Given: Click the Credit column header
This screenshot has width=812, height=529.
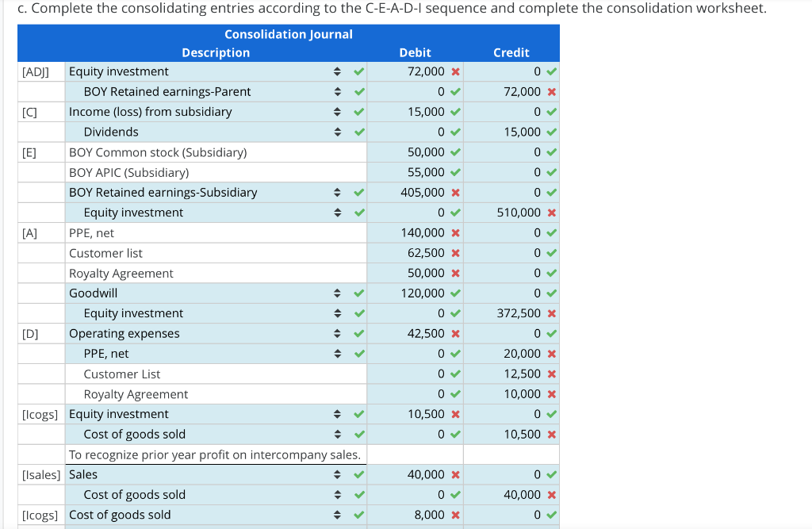Looking at the screenshot, I should [x=511, y=52].
